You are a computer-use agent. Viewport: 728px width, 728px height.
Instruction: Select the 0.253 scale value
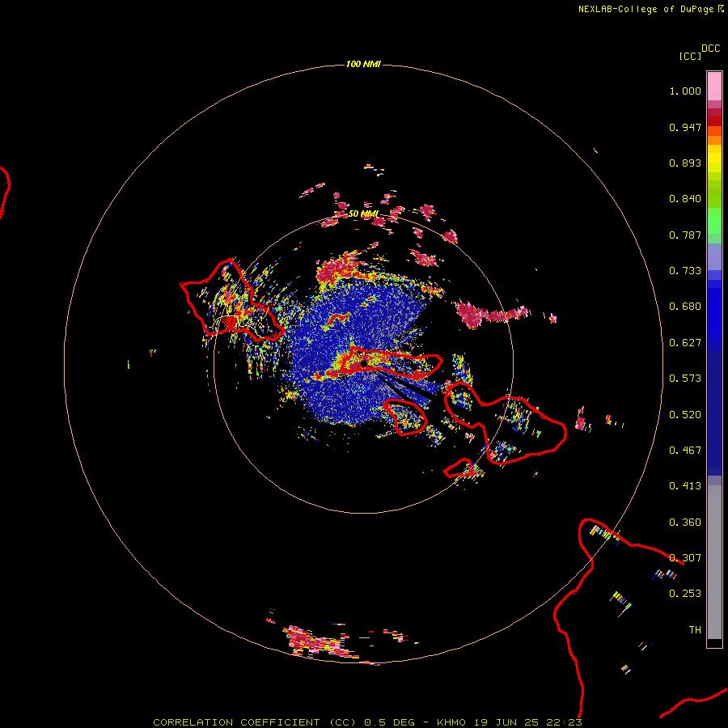pos(685,594)
